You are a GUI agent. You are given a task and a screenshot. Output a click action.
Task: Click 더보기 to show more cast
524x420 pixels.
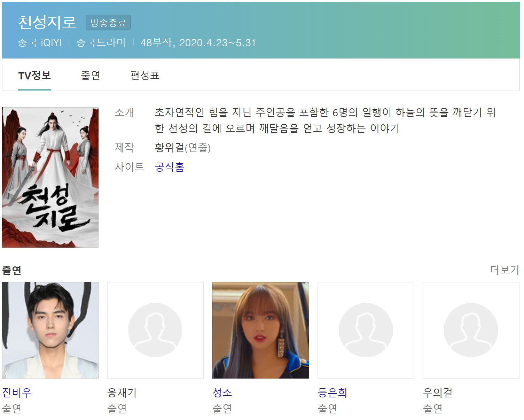click(505, 270)
